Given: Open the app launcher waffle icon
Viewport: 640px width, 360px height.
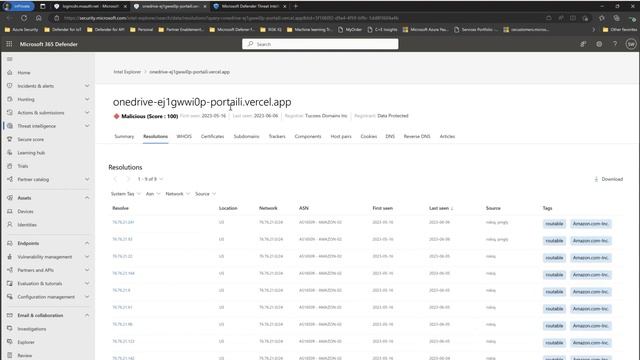Looking at the screenshot, I should (9, 44).
